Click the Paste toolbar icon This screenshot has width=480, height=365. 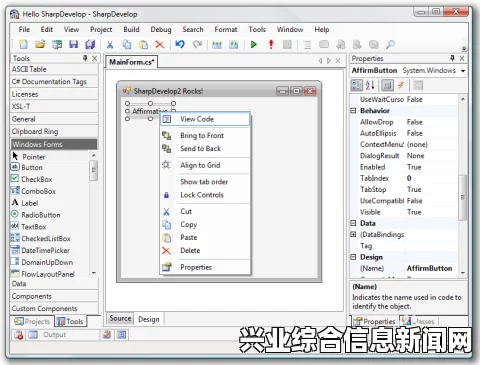143,44
